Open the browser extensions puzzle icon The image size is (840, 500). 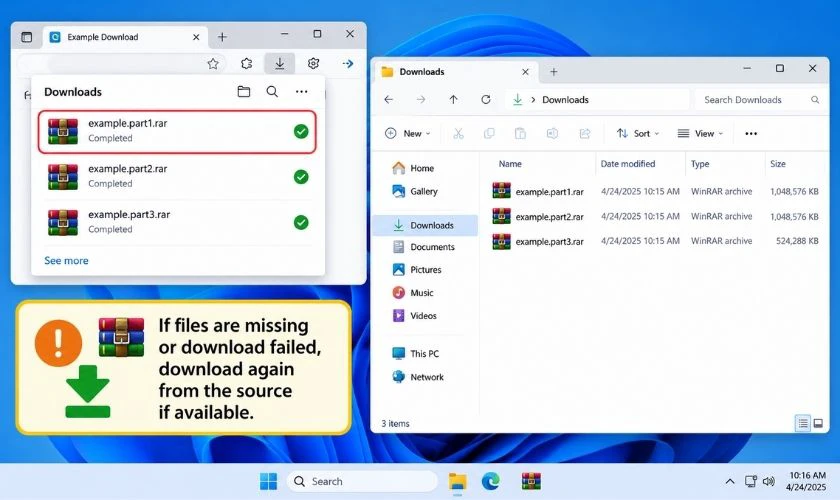point(246,64)
